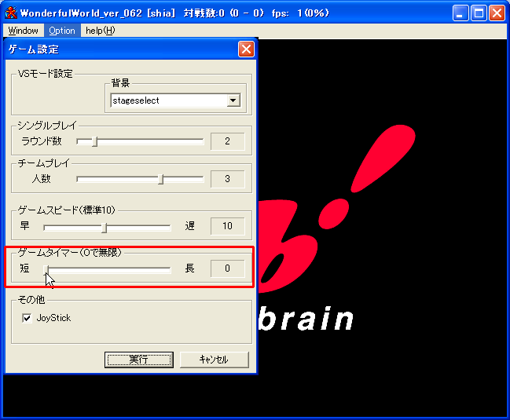This screenshot has height=420, width=510.
Task: Click the ラウンド数 slider thumb
Action: (x=94, y=141)
